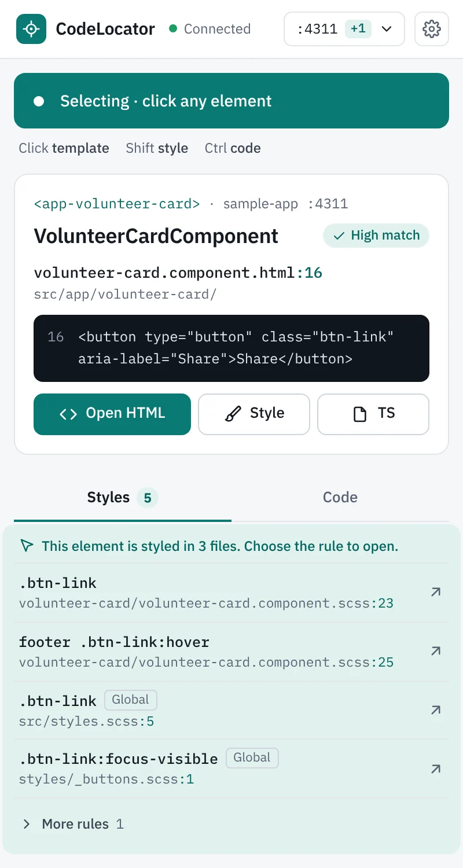Screen dimensions: 463x868
Task: Click the Global badge next to .btn-link
Action: coord(131,700)
